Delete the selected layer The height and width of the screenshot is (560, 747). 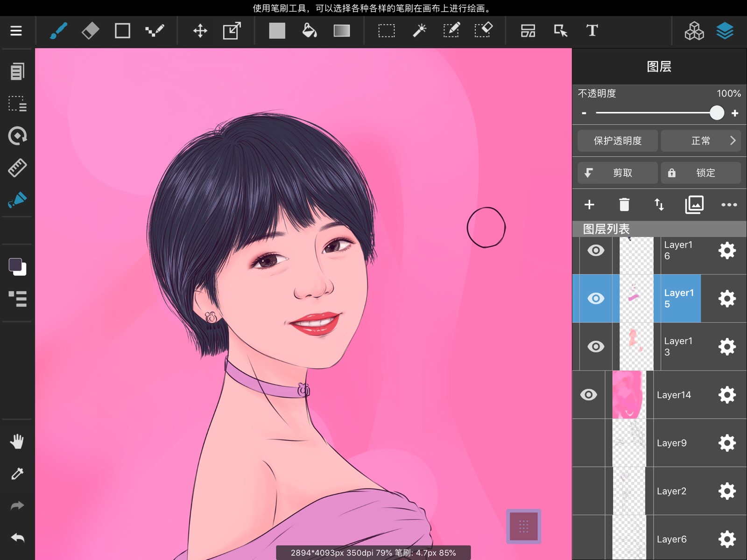pyautogui.click(x=624, y=204)
